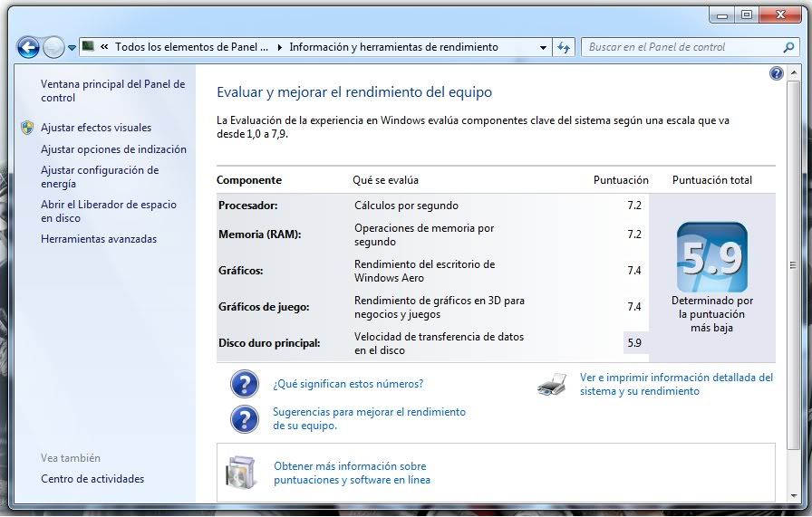
Task: Click the 'Puntuación total' column header
Action: click(712, 180)
